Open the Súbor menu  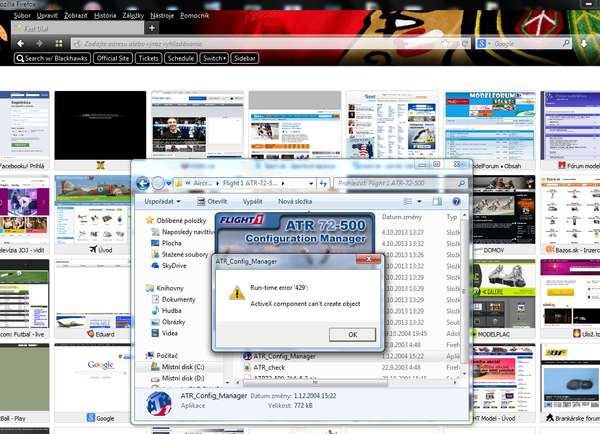click(22, 16)
